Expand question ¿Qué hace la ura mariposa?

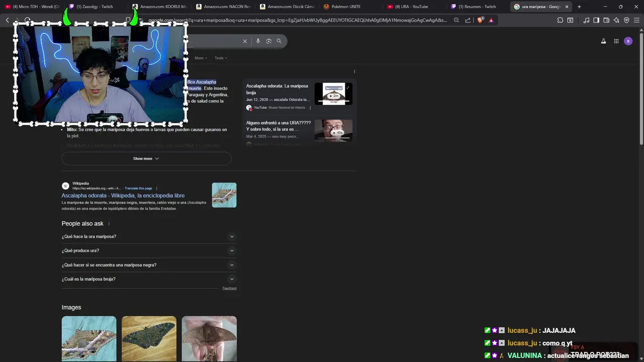click(149, 236)
